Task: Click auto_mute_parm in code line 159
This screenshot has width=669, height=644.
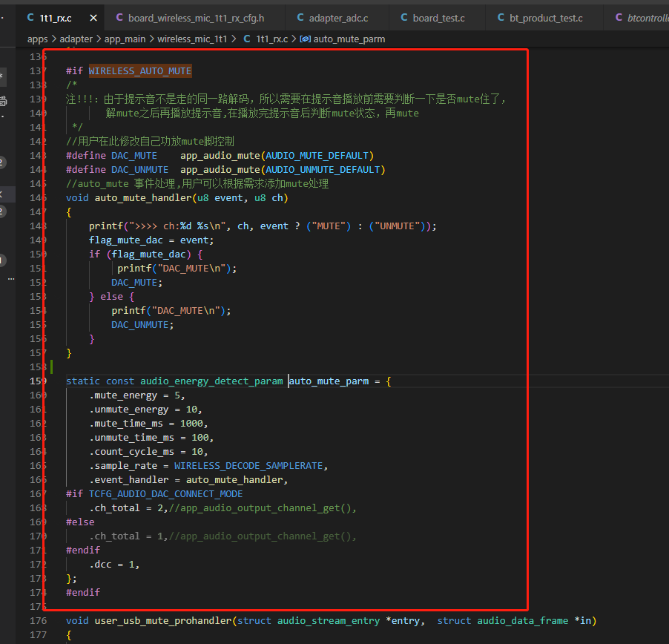Action: tap(329, 381)
